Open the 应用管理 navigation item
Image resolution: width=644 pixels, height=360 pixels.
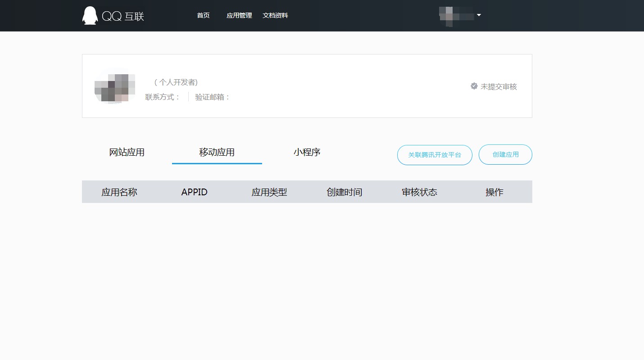click(x=239, y=15)
